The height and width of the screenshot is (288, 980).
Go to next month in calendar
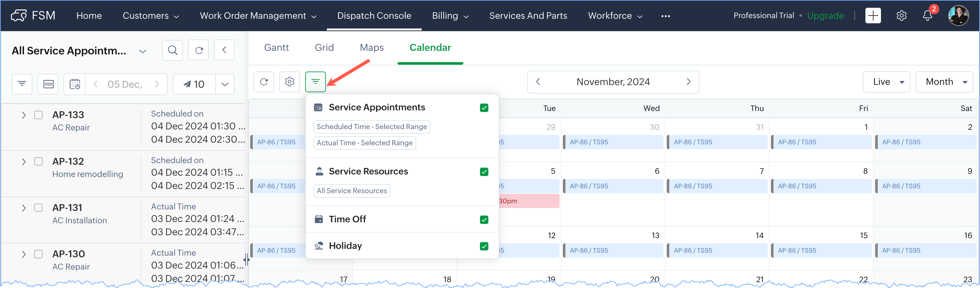coord(688,82)
